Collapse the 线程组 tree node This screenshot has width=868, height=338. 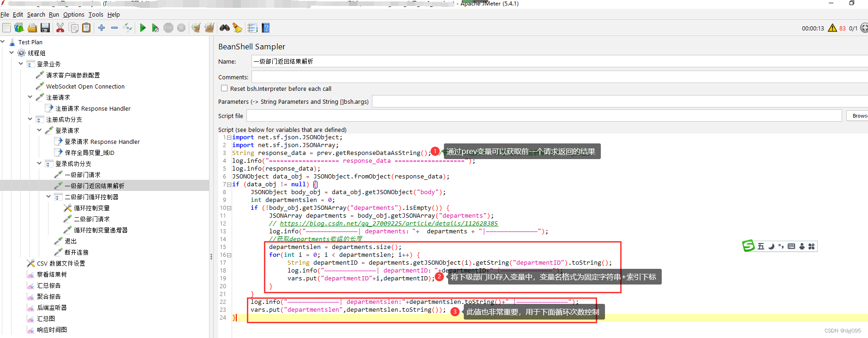(x=12, y=53)
